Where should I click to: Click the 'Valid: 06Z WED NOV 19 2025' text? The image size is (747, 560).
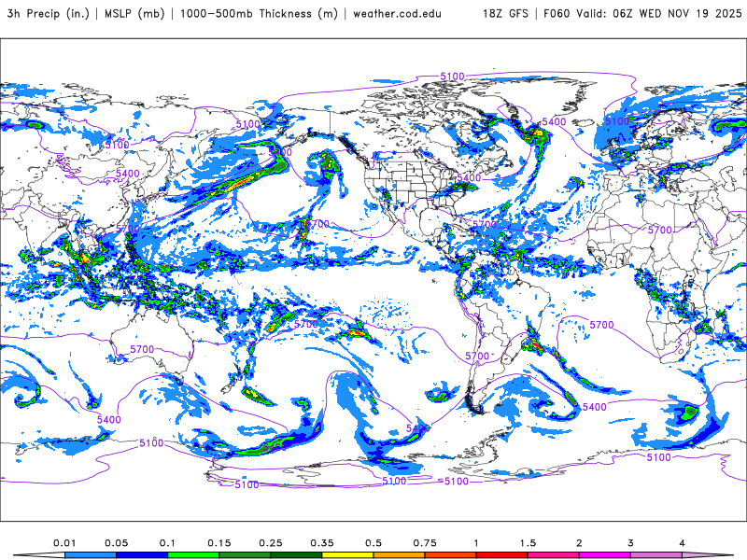(x=659, y=13)
